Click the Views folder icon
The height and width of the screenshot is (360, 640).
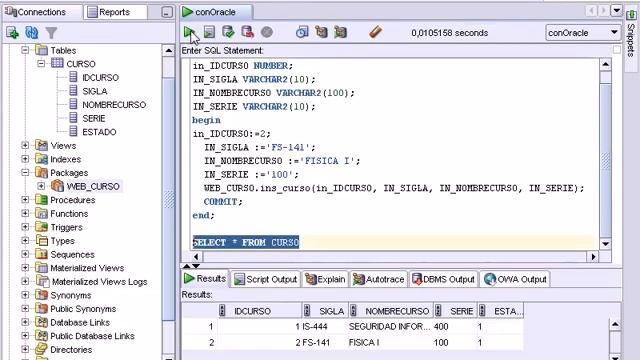(41, 145)
